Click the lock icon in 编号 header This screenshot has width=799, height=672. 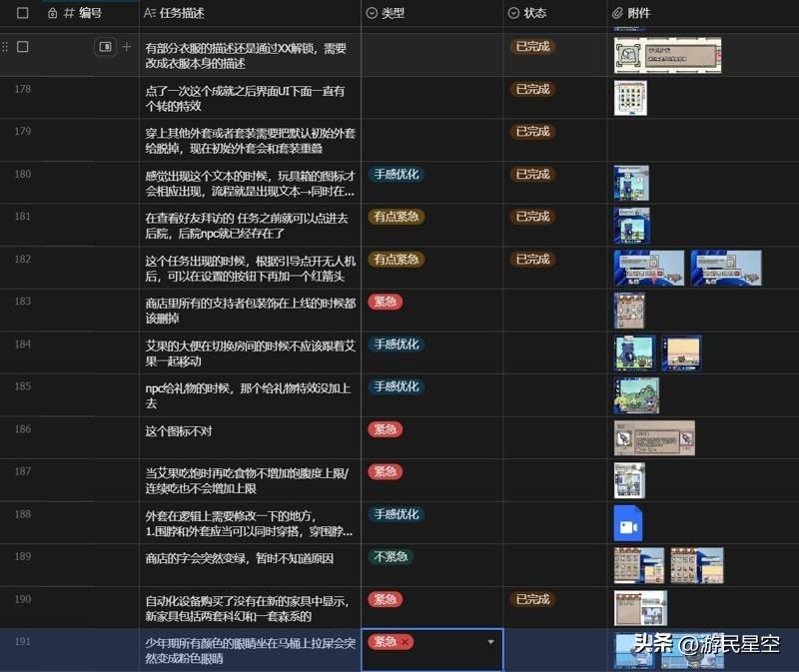52,13
